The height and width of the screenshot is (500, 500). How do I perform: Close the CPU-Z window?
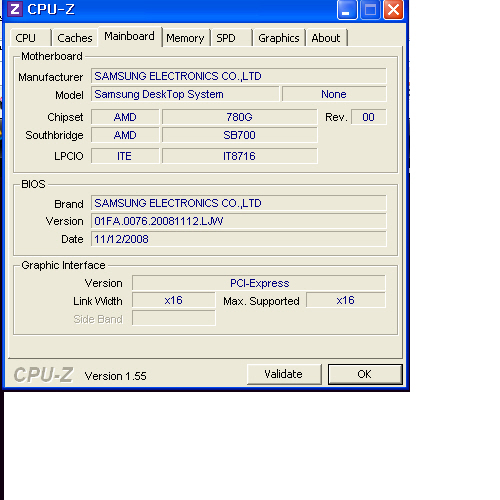pos(393,10)
